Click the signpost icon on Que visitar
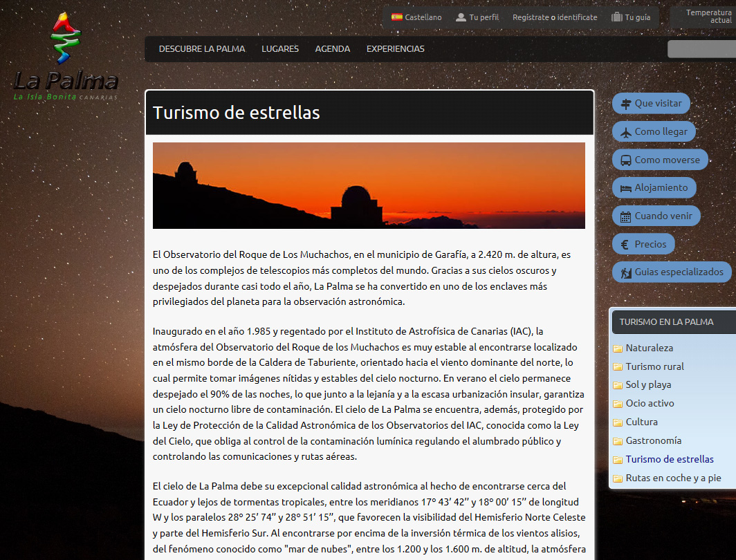This screenshot has width=736, height=560. (x=625, y=104)
